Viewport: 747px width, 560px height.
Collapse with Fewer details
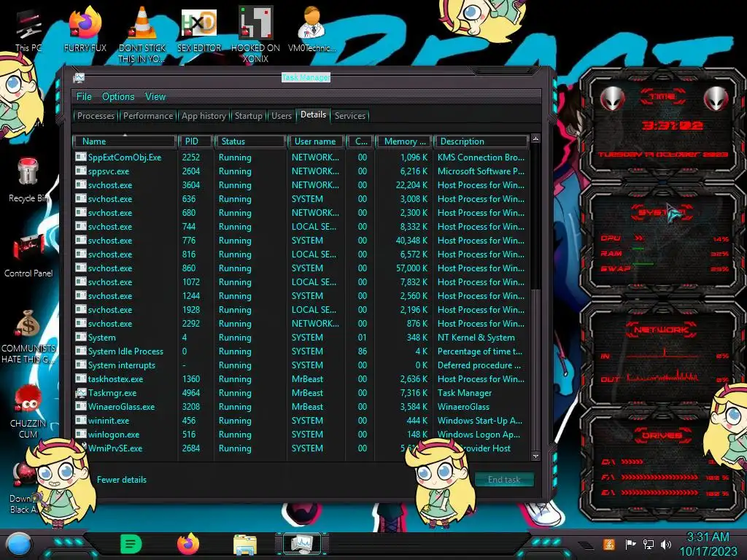pyautogui.click(x=122, y=480)
